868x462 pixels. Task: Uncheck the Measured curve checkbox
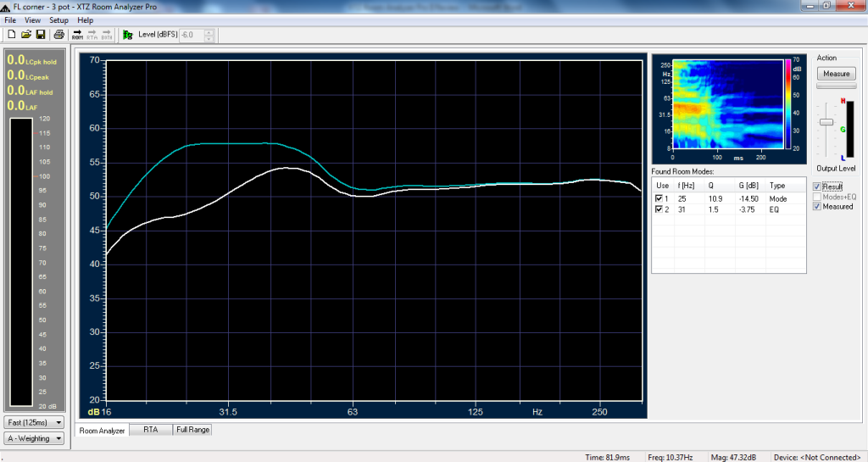[x=817, y=207]
